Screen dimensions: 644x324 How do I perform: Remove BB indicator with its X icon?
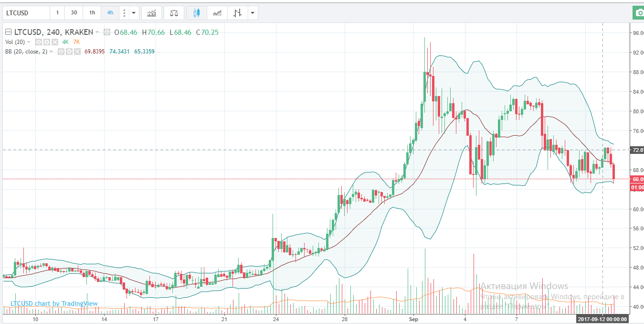[x=76, y=52]
